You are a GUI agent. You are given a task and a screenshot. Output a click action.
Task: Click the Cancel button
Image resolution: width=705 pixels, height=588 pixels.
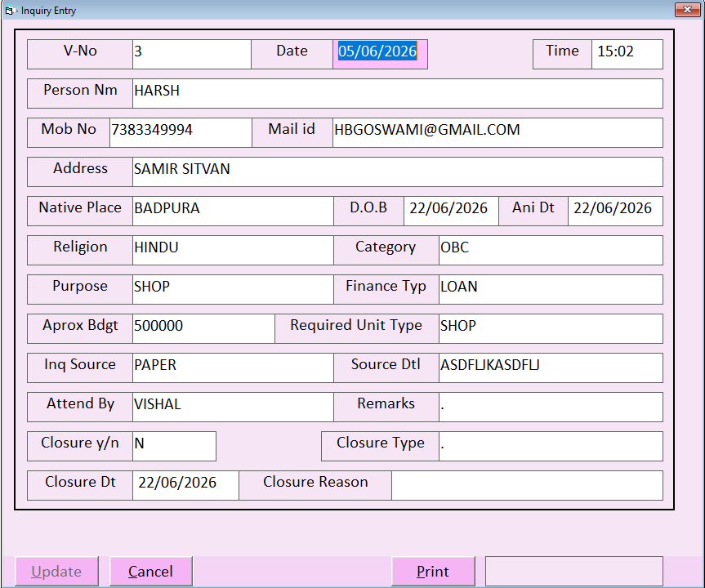(150, 572)
